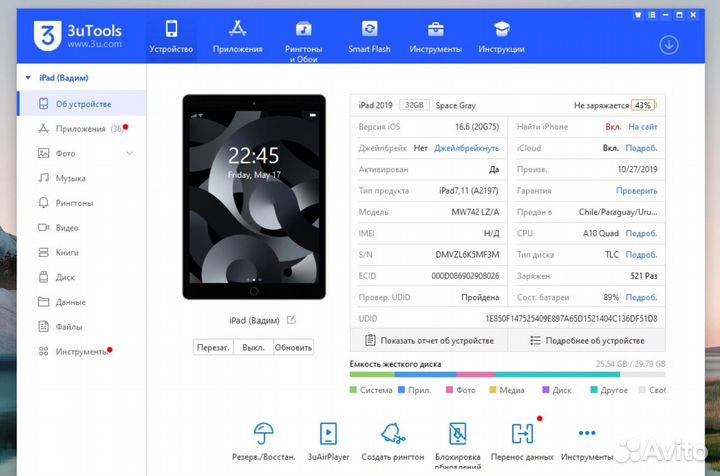Click the purple Диск legend swatch
This screenshot has height=476, width=720.
(546, 390)
